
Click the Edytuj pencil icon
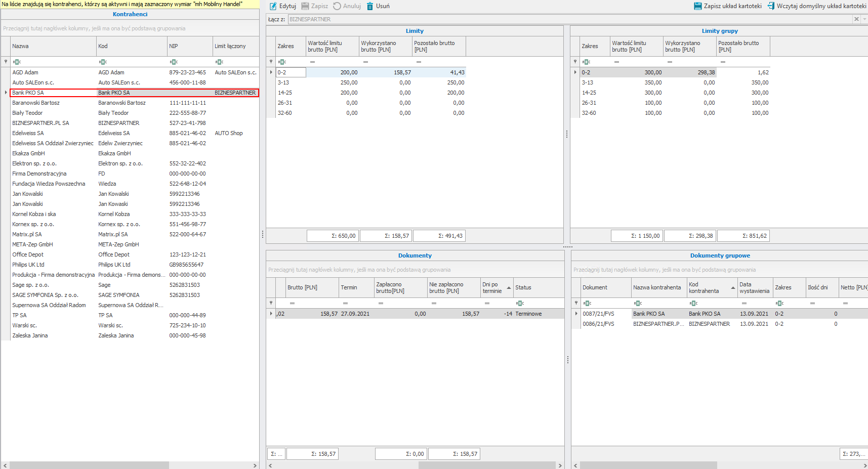(x=273, y=6)
